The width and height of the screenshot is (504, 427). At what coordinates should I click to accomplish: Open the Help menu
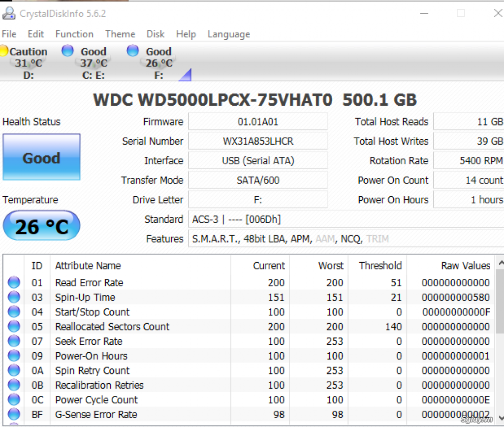(x=186, y=34)
